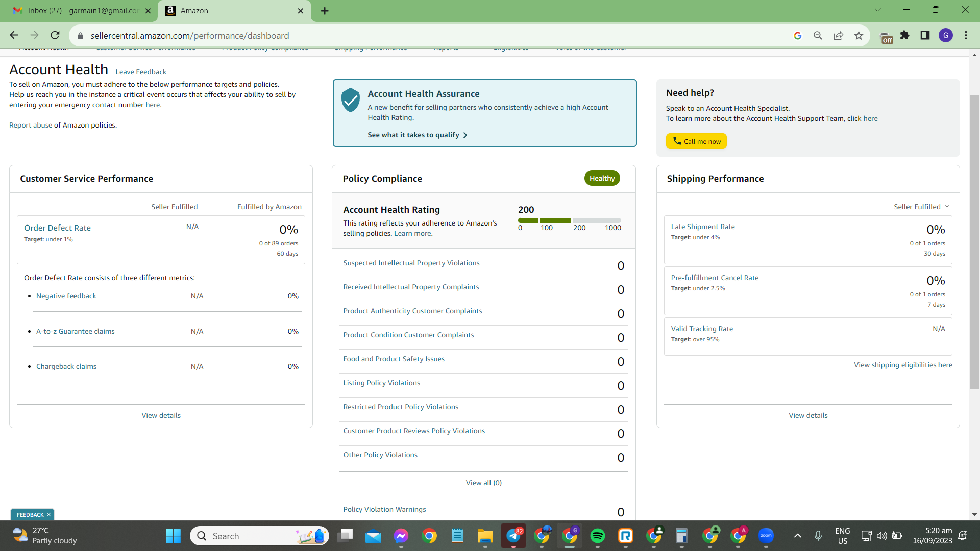The height and width of the screenshot is (551, 980).
Task: Open Other Policy Violations
Action: point(380,455)
